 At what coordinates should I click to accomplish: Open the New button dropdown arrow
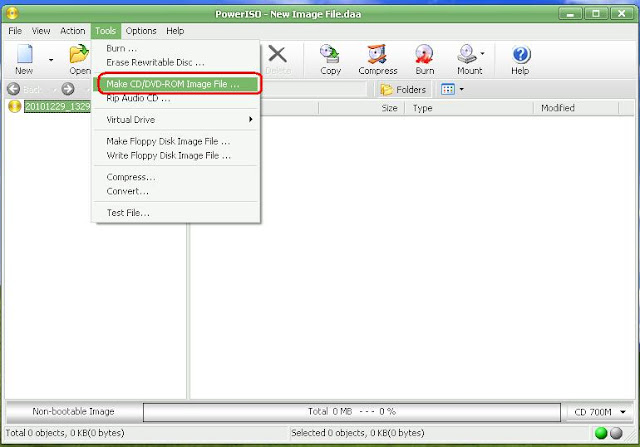pos(51,60)
